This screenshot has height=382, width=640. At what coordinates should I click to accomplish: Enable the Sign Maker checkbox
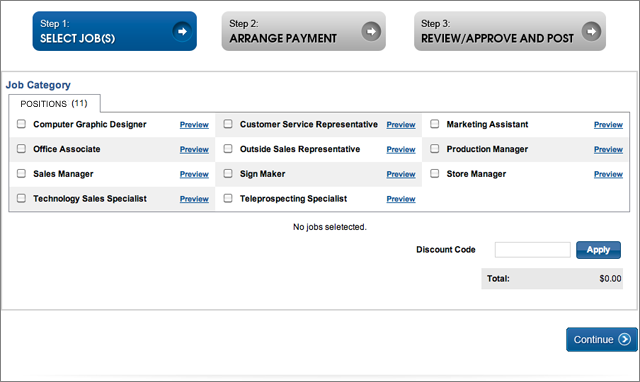point(228,173)
